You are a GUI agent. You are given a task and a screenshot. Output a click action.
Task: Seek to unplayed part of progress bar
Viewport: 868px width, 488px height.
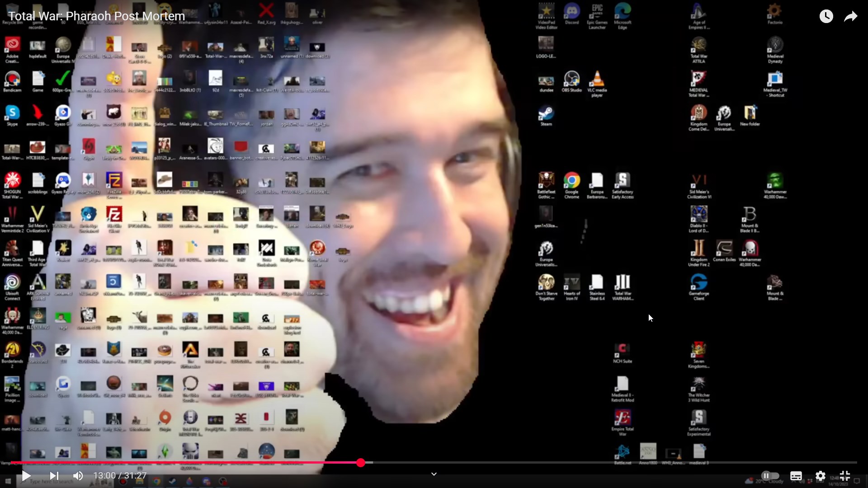pos(615,463)
